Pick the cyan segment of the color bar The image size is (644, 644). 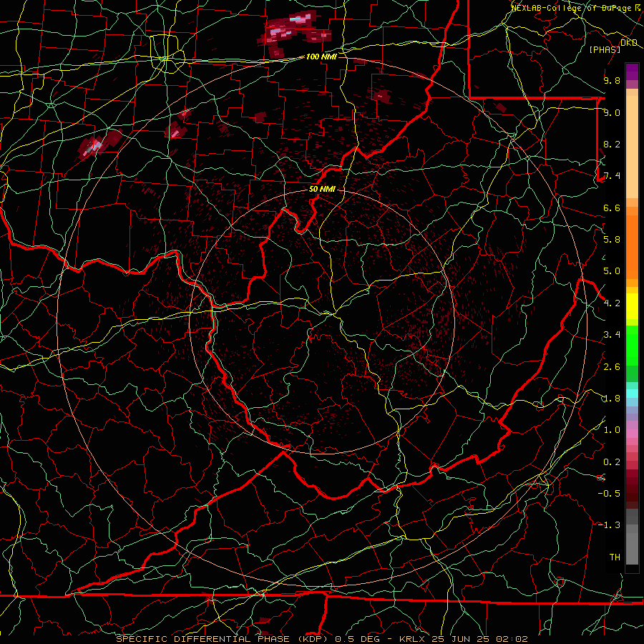[x=632, y=394]
